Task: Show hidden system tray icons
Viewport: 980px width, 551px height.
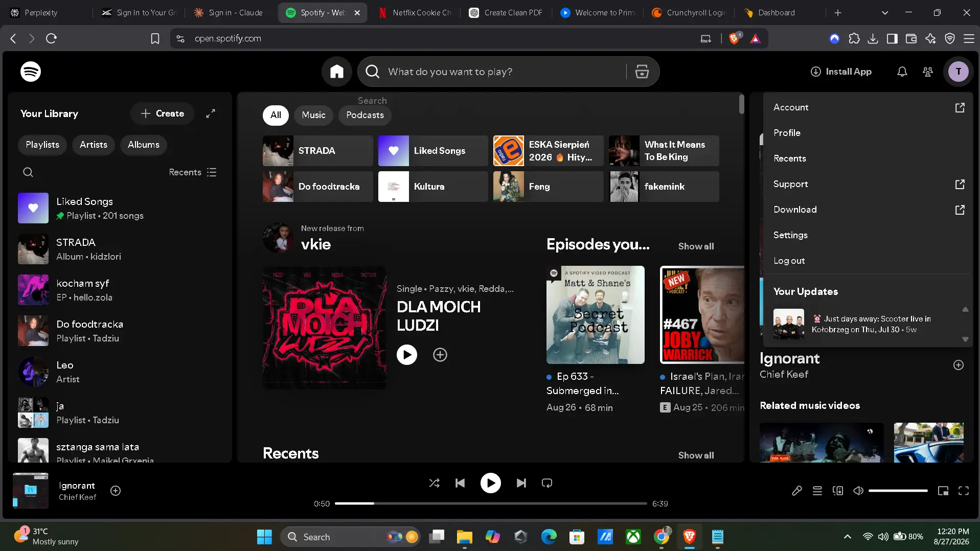Action: coord(847,537)
